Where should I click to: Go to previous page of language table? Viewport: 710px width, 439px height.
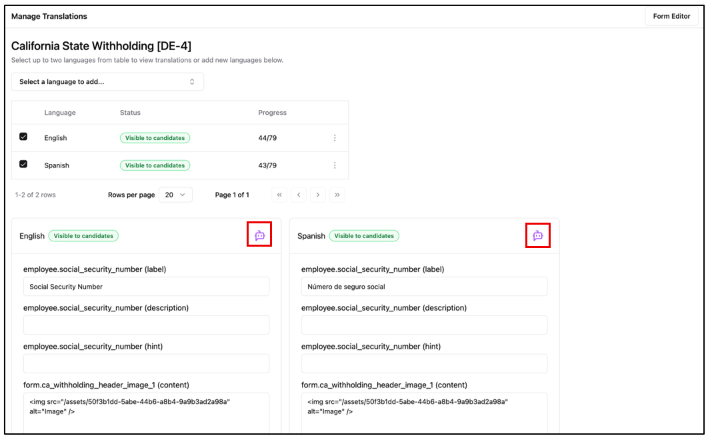click(x=299, y=195)
